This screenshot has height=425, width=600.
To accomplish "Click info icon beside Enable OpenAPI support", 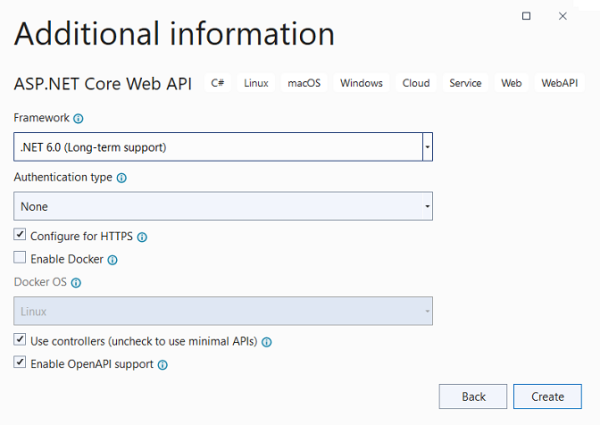I will 163,365.
